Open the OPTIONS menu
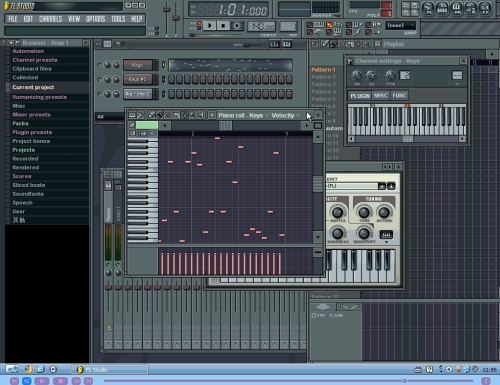500x385 pixels. click(95, 19)
